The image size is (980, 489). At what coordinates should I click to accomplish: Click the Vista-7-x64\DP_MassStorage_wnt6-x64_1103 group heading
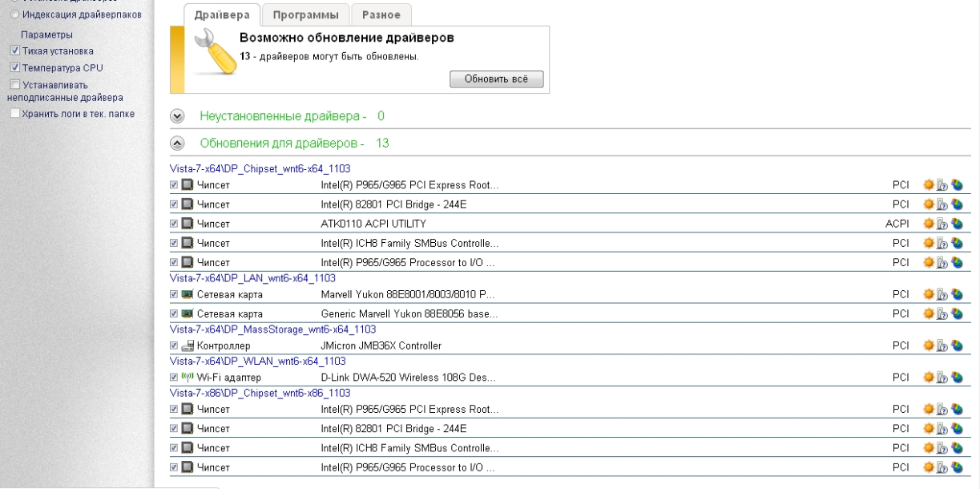[x=273, y=329]
